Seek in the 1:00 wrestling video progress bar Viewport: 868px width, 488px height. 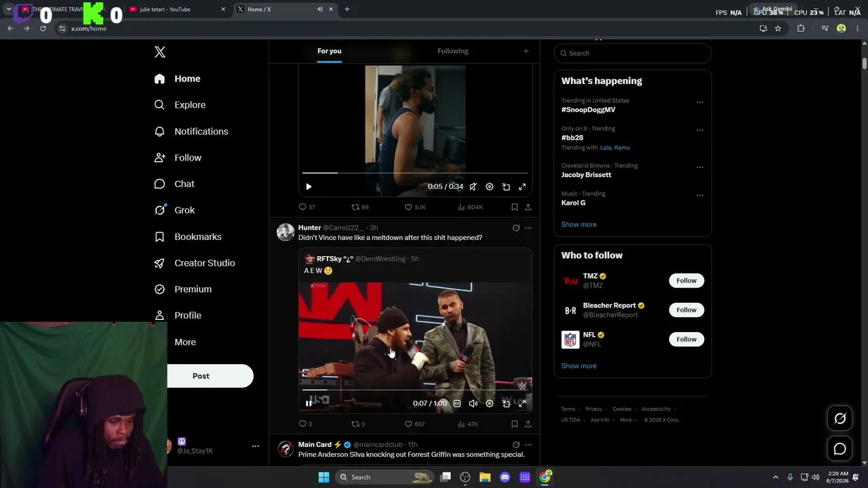(415, 390)
